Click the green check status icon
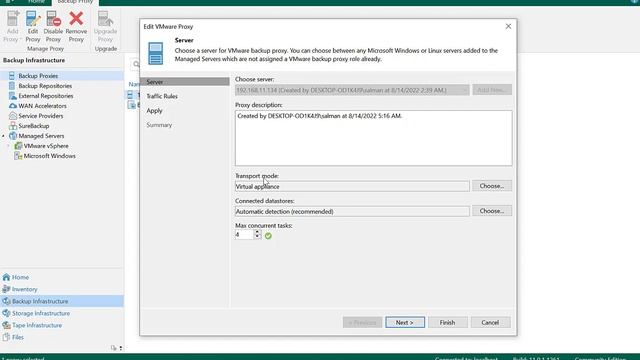Viewport: 640px width, 360px height. pos(268,236)
